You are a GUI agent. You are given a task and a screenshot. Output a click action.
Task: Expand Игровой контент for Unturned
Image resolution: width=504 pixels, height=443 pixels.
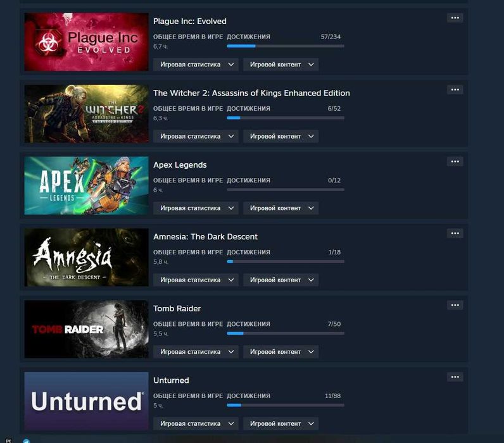pos(280,423)
